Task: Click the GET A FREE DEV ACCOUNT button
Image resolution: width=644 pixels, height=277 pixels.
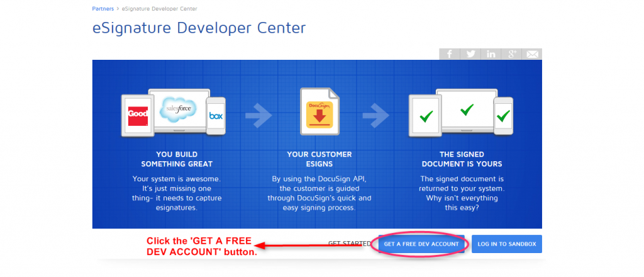Action: click(421, 244)
